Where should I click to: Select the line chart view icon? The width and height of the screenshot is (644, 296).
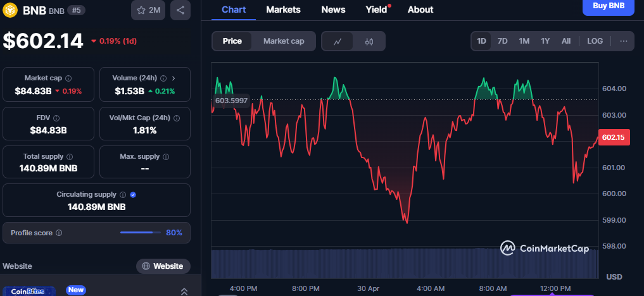point(338,41)
